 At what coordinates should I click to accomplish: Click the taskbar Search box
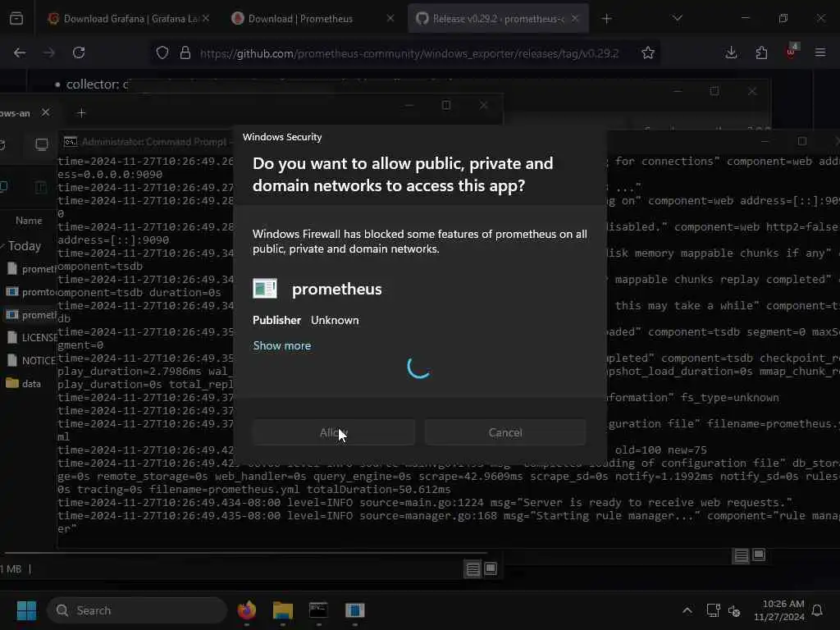click(x=137, y=610)
